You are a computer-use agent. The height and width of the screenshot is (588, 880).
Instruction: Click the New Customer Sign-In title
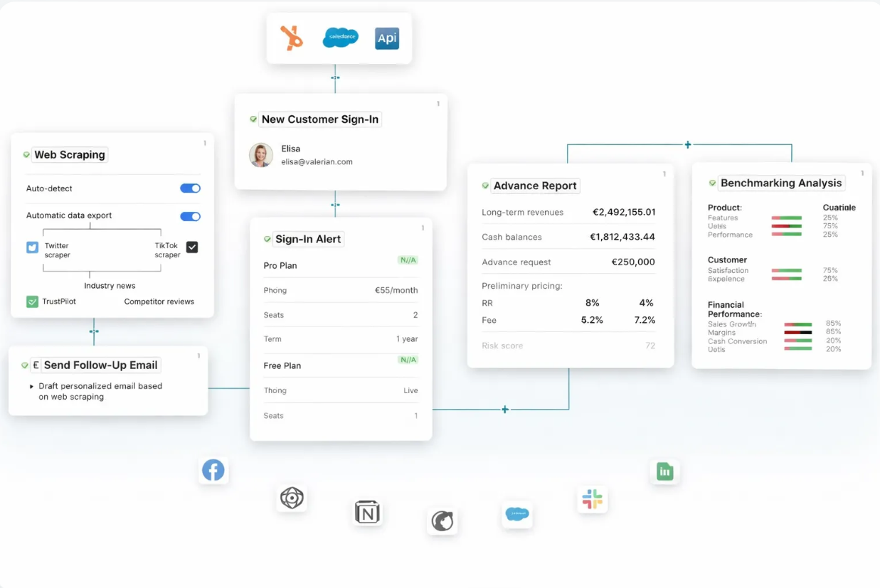coord(320,119)
